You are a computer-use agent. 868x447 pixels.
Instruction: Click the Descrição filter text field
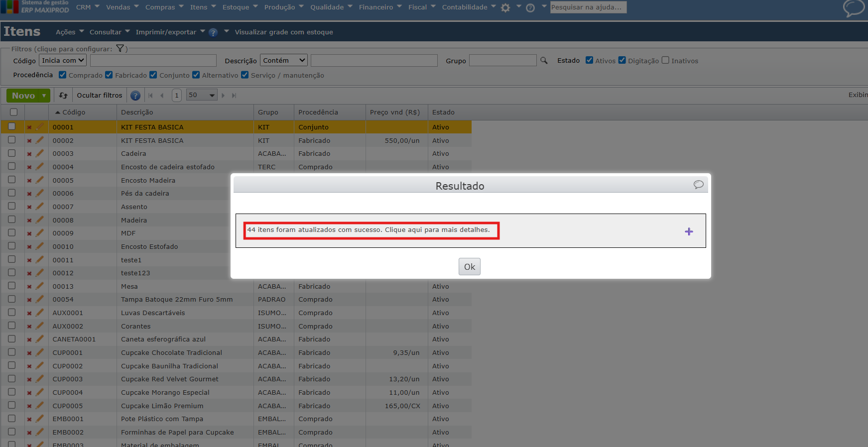tap(374, 60)
